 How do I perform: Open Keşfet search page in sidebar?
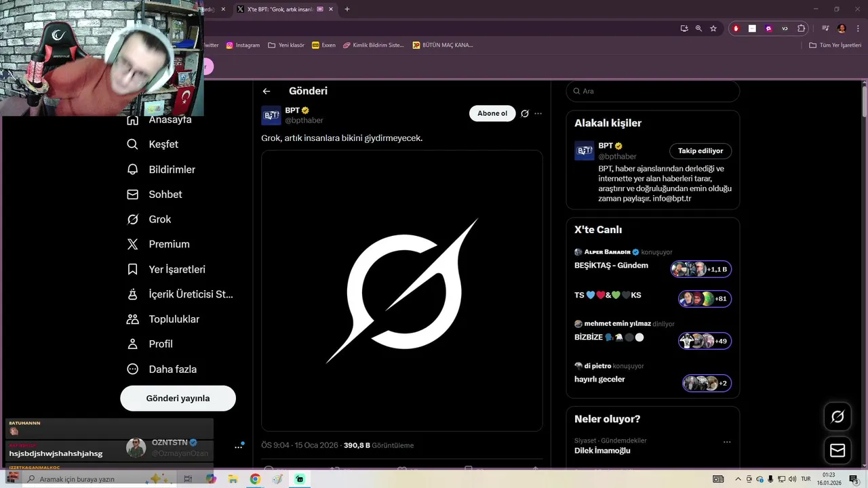click(x=153, y=144)
